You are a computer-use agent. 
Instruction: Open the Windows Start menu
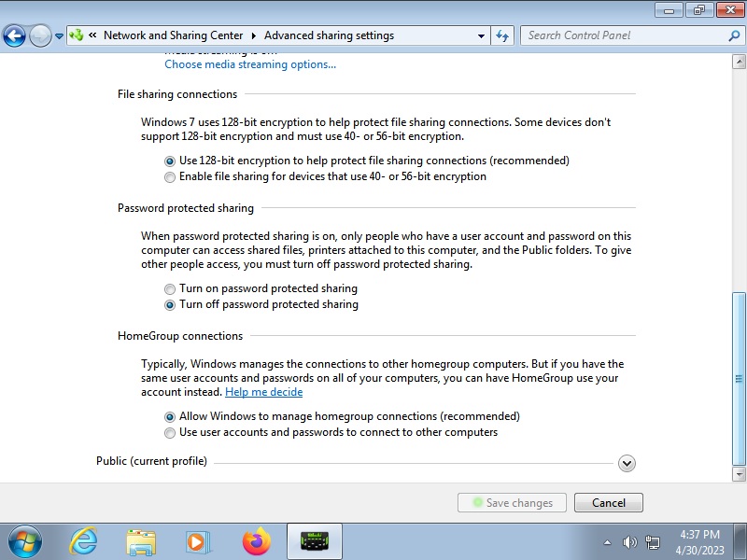(x=25, y=541)
